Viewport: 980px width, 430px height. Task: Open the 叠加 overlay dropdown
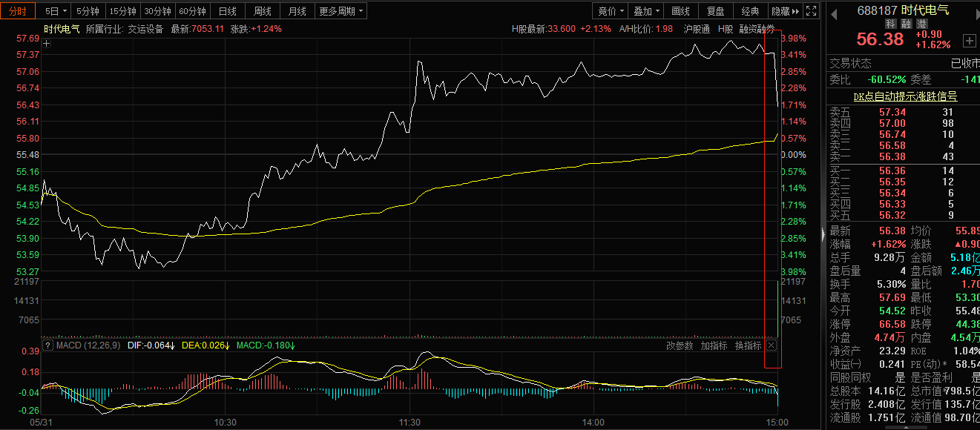point(647,11)
